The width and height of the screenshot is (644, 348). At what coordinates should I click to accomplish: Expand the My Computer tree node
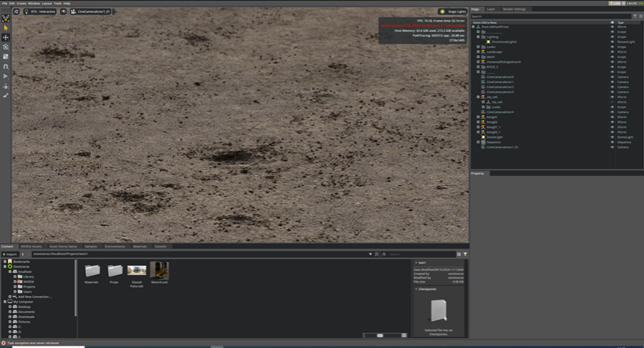click(5, 301)
